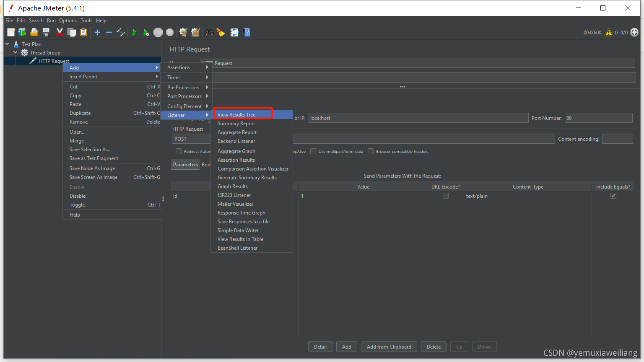Click the Content encoding field
Viewport: 644px width, 362px height.
(x=618, y=139)
